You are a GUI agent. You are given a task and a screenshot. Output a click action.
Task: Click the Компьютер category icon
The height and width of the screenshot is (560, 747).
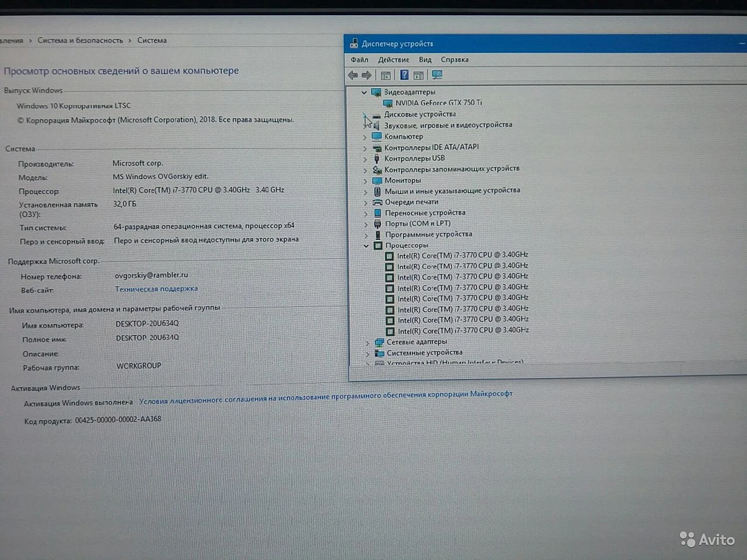point(377,136)
